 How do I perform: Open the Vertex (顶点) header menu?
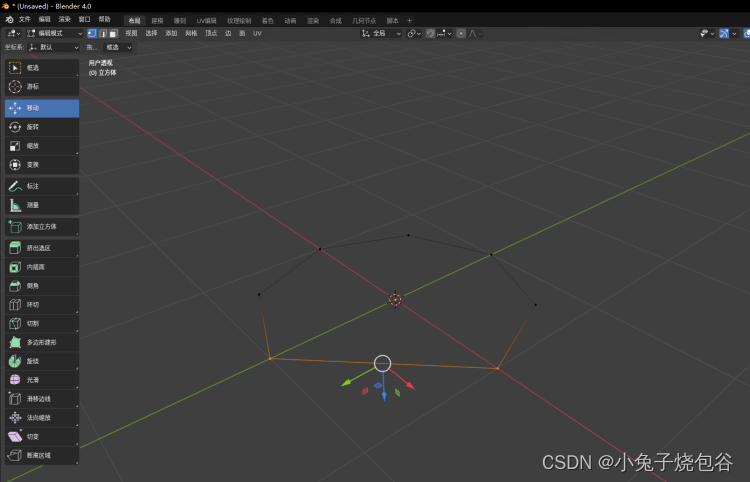(211, 33)
